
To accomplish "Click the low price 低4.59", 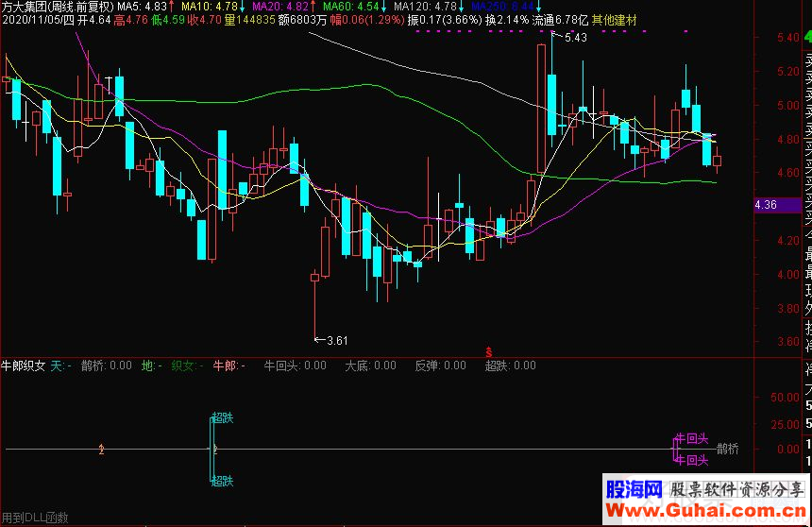I will click(x=168, y=20).
